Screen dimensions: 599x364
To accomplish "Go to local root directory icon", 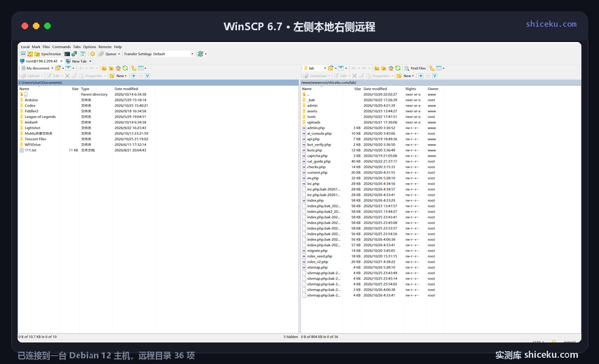I will (x=111, y=68).
